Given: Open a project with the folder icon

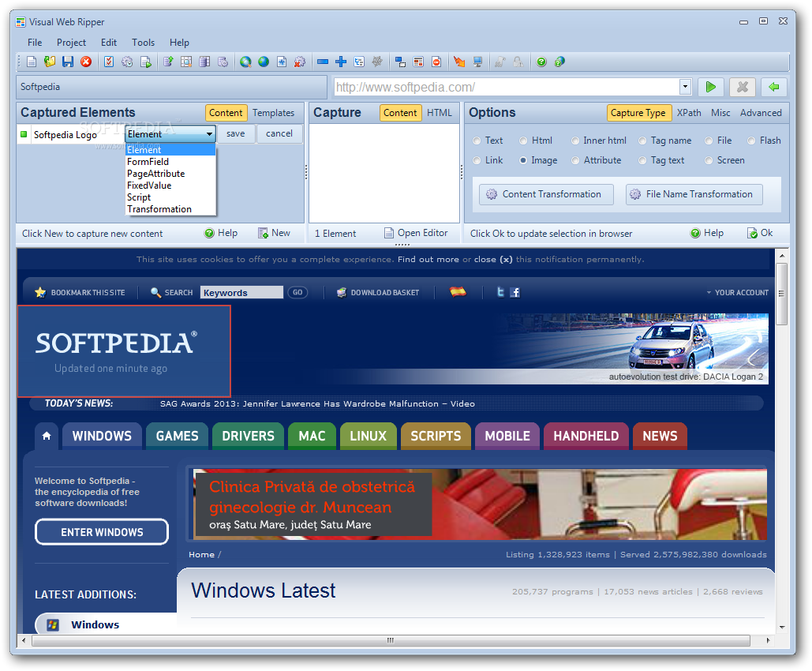Looking at the screenshot, I should (50, 62).
